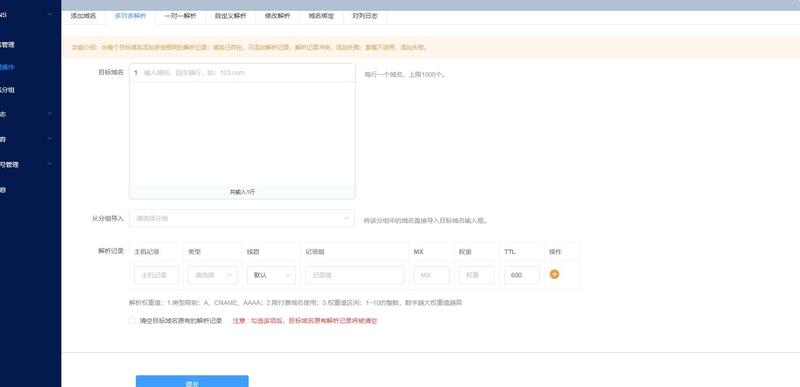Open the 修改解析 tab
Image resolution: width=800 pixels, height=387 pixels.
tap(277, 16)
